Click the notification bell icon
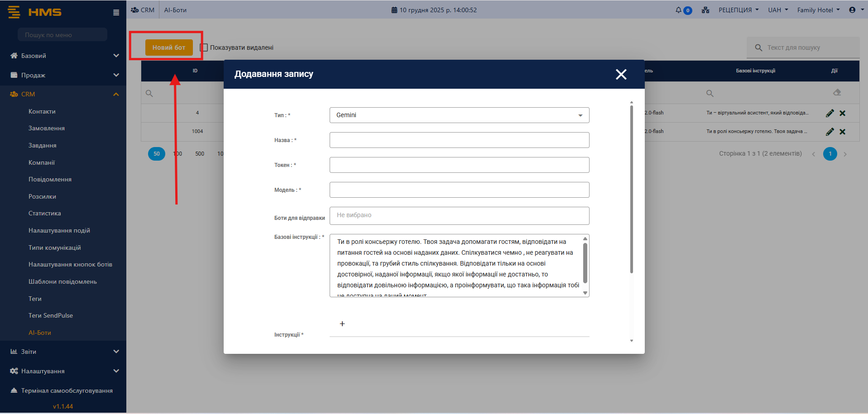Viewport: 868px width, 414px height. [678, 10]
